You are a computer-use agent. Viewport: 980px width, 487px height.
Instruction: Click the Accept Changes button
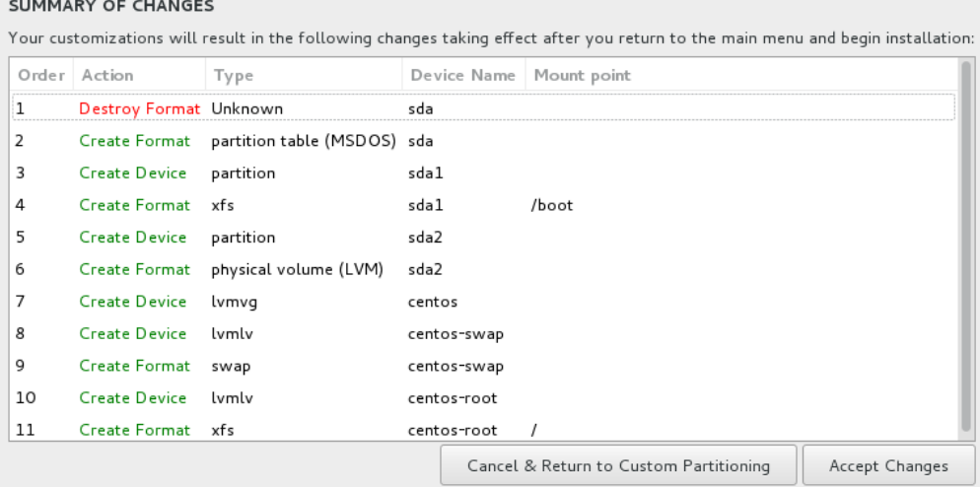[x=888, y=465]
